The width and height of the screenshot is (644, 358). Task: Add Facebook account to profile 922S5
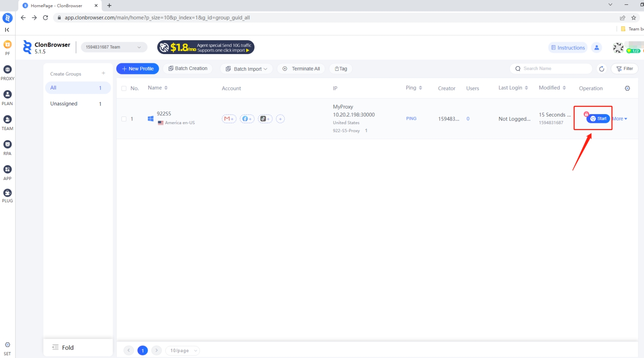tap(247, 119)
